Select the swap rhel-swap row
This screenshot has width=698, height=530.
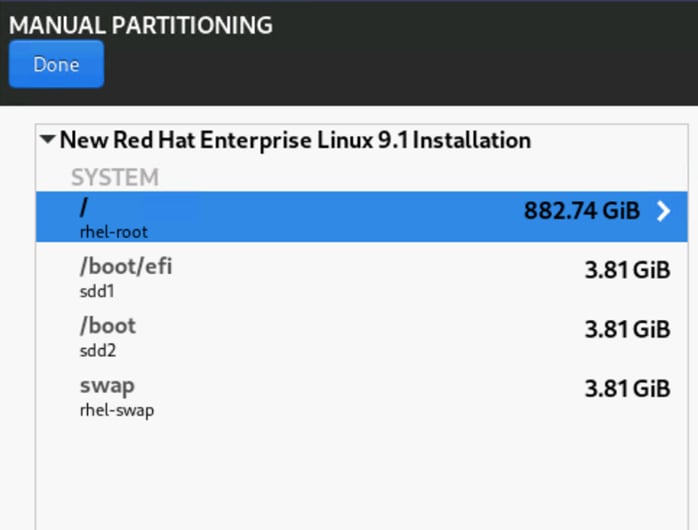pyautogui.click(x=361, y=395)
